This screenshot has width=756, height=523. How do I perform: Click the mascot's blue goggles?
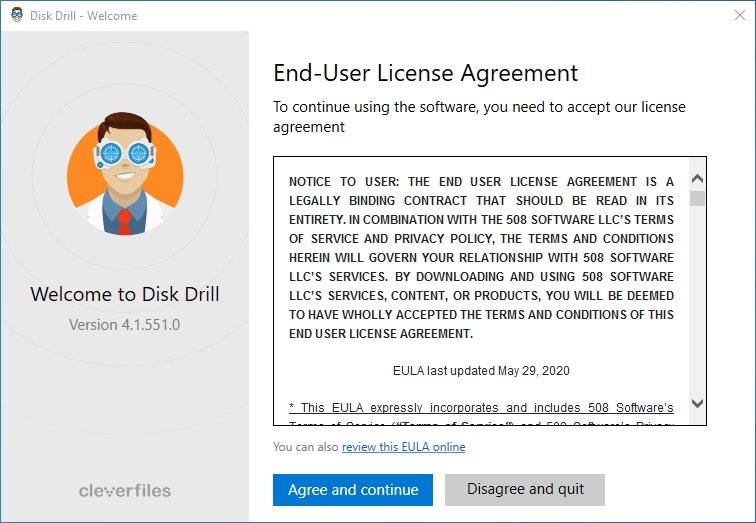pos(125,154)
